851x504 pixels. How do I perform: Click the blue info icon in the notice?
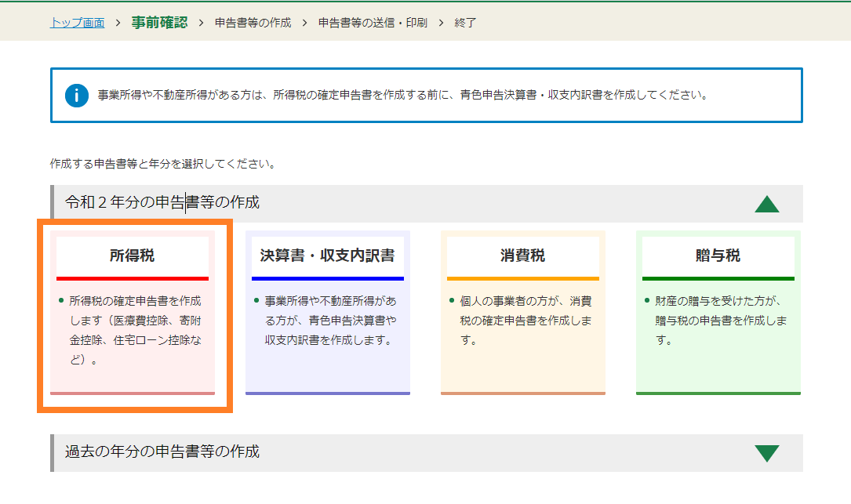77,96
